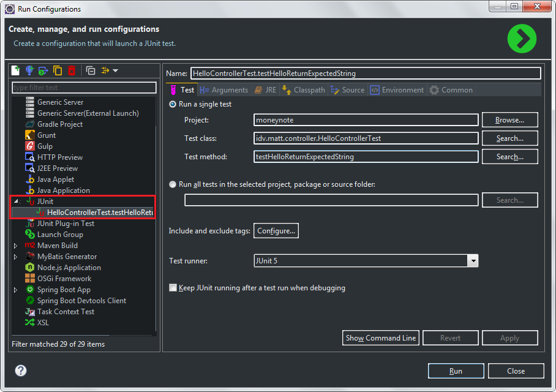
Task: Switch to the Arguments tab
Action: point(224,90)
